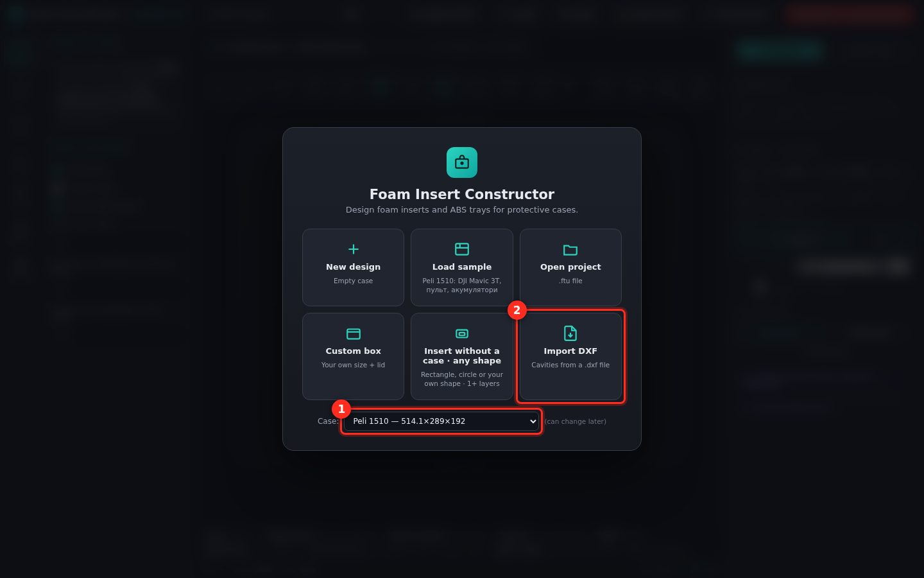This screenshot has width=924, height=578.
Task: Click the '(can change later)' hint text
Action: pyautogui.click(x=576, y=421)
